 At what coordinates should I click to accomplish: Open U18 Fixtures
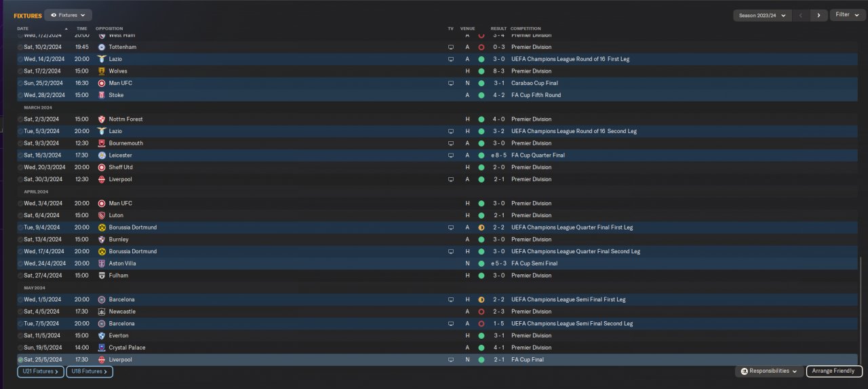click(89, 371)
